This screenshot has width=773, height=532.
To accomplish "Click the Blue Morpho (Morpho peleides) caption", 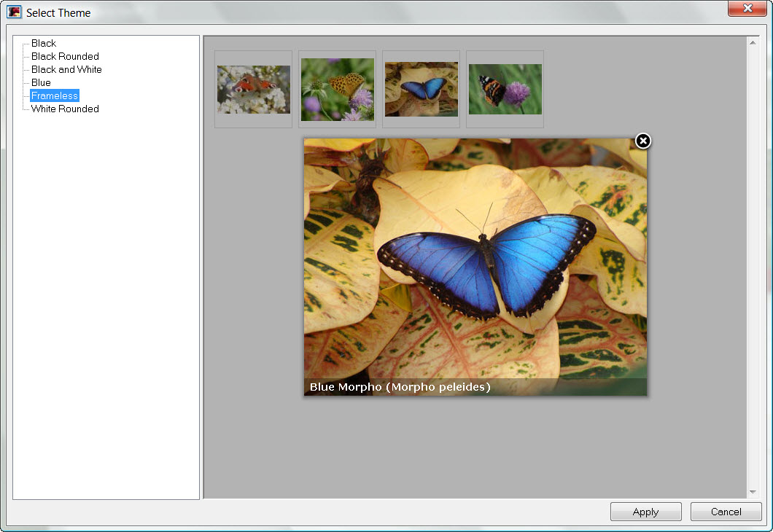I will (400, 387).
